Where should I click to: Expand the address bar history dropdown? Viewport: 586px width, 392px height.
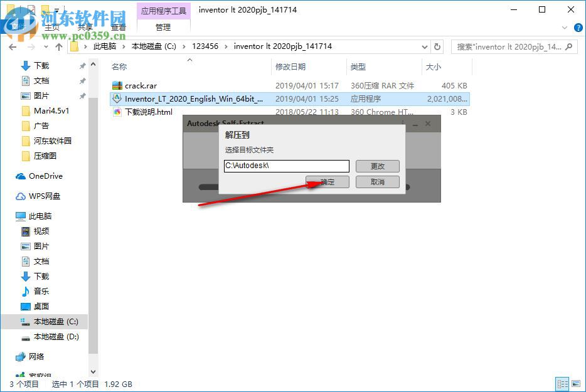pos(424,46)
